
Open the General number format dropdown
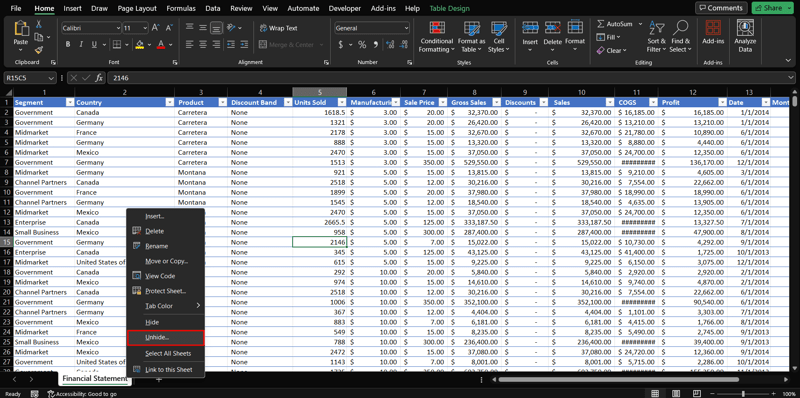[406, 28]
